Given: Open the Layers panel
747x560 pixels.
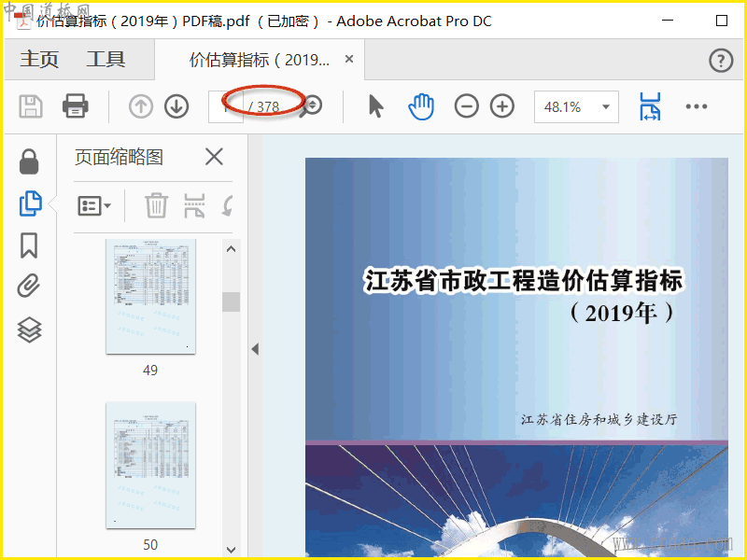Looking at the screenshot, I should point(30,329).
